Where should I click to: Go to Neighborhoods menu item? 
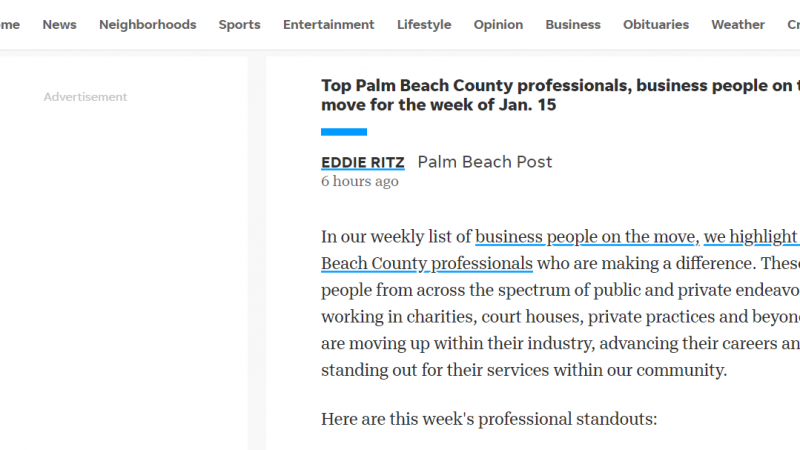coord(147,24)
